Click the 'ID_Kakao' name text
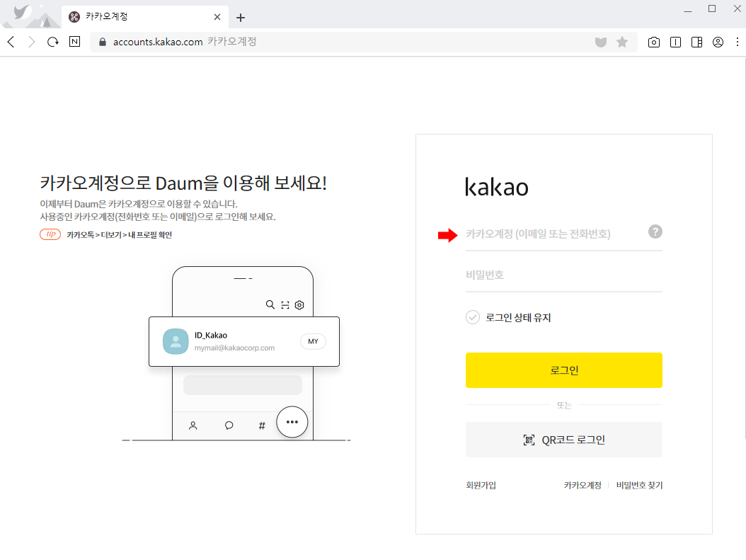Viewport: 746px width, 560px height. 211,336
